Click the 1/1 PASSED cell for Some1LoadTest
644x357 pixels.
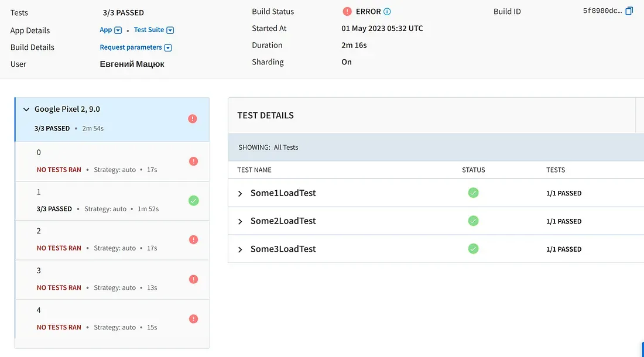[x=563, y=193]
